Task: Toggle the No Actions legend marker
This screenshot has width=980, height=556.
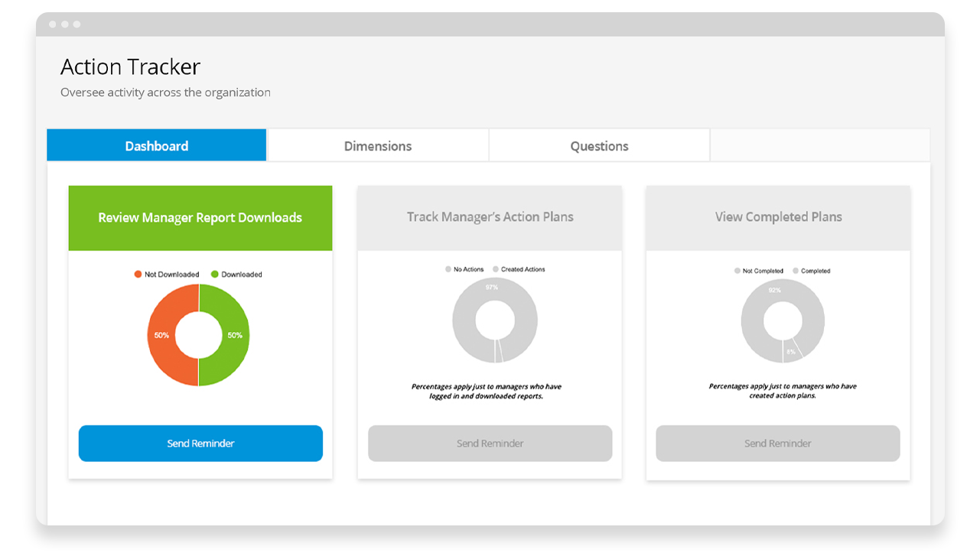Action: (x=448, y=270)
